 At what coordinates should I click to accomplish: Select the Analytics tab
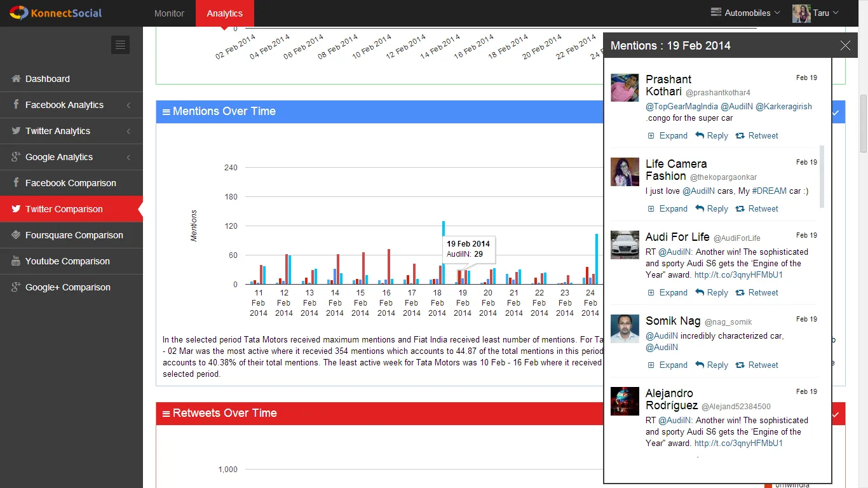(224, 13)
